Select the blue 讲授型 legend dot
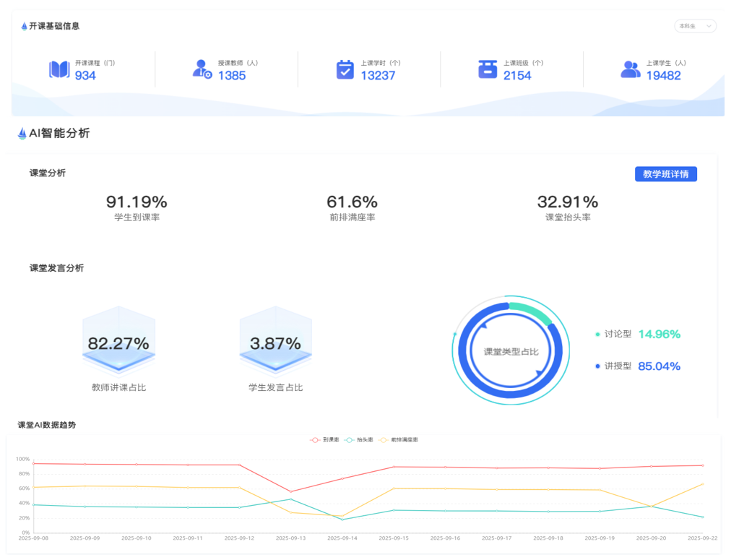The width and height of the screenshot is (739, 560). click(x=597, y=366)
